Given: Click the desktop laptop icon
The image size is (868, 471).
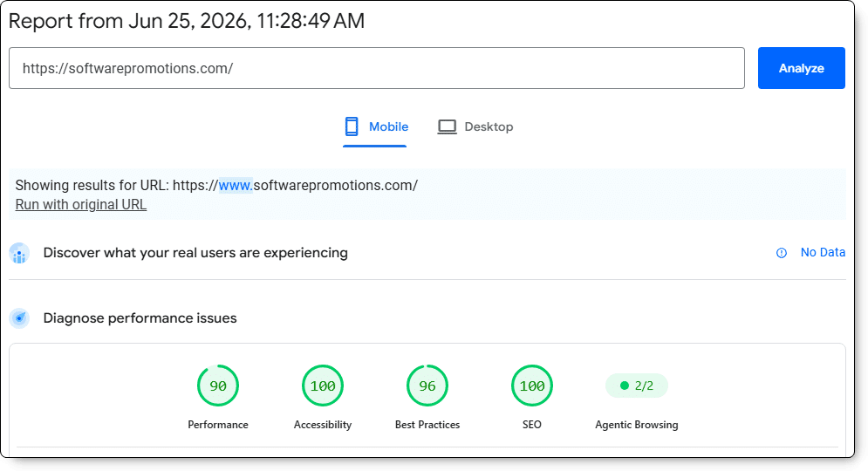Looking at the screenshot, I should [448, 126].
